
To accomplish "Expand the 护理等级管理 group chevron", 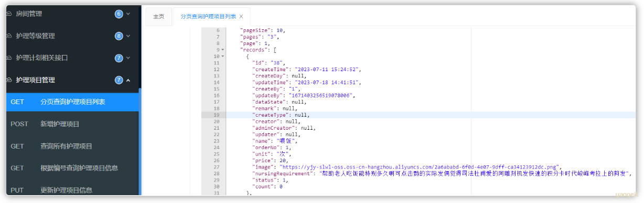I will point(128,36).
